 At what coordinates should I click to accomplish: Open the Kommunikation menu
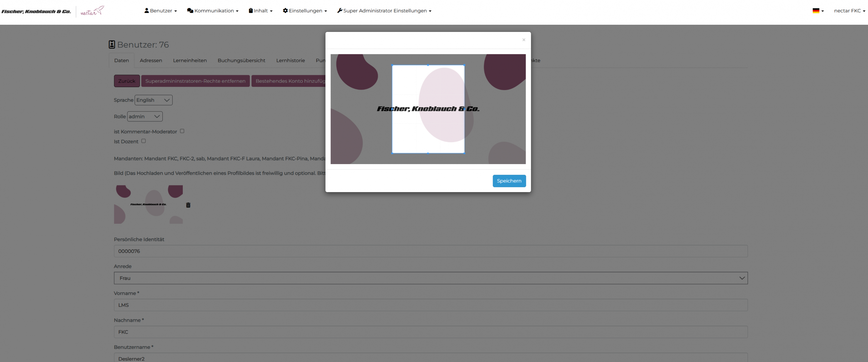pos(213,11)
